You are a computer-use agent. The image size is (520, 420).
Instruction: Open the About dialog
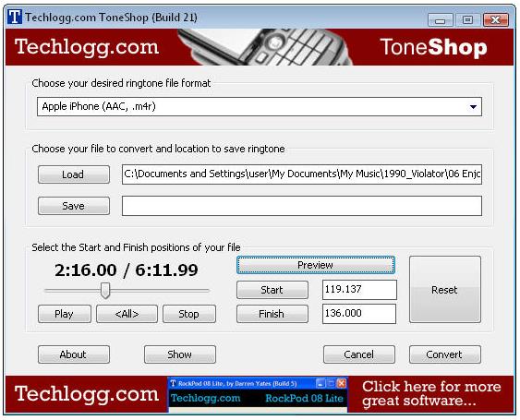[74, 354]
